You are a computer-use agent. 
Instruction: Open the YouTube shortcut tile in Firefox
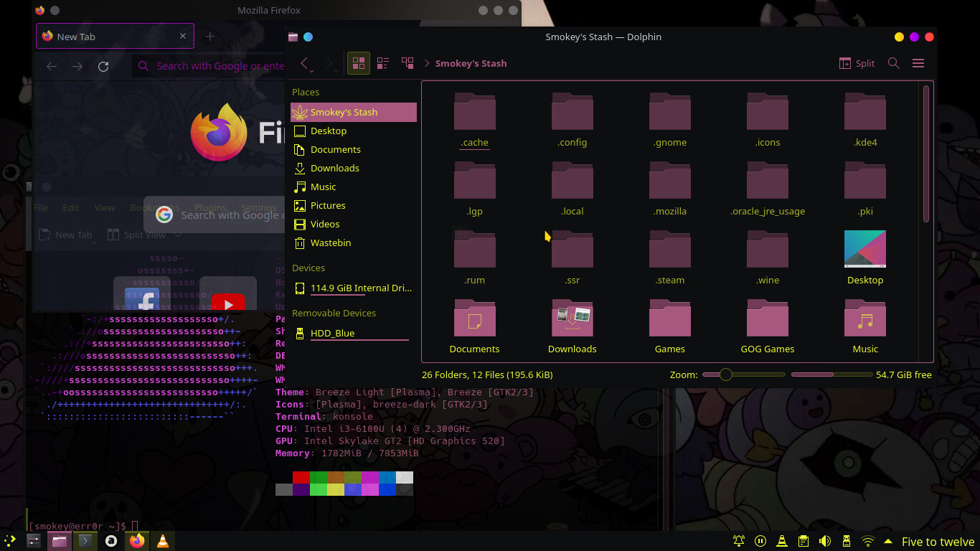(228, 294)
